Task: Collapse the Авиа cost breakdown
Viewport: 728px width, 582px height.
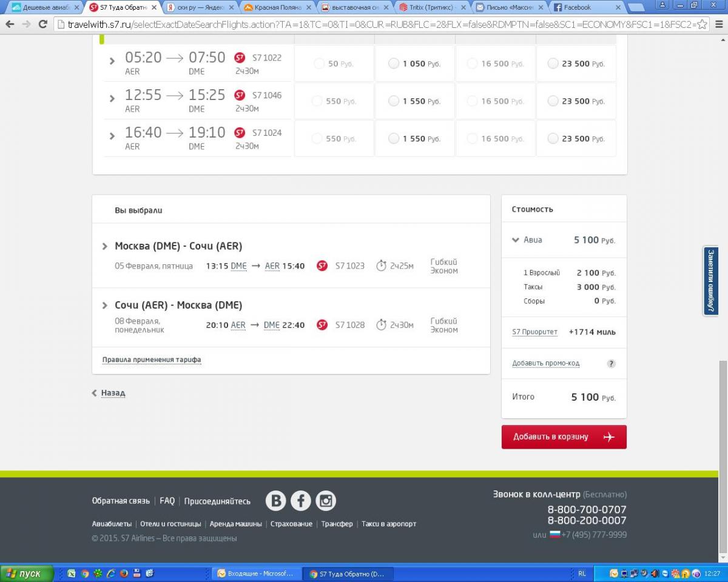Action: 516,240
